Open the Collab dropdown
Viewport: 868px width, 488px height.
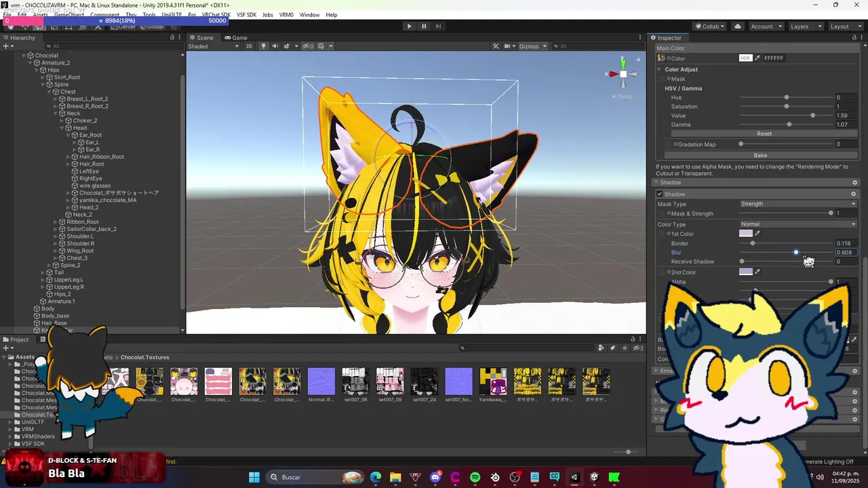pos(709,26)
